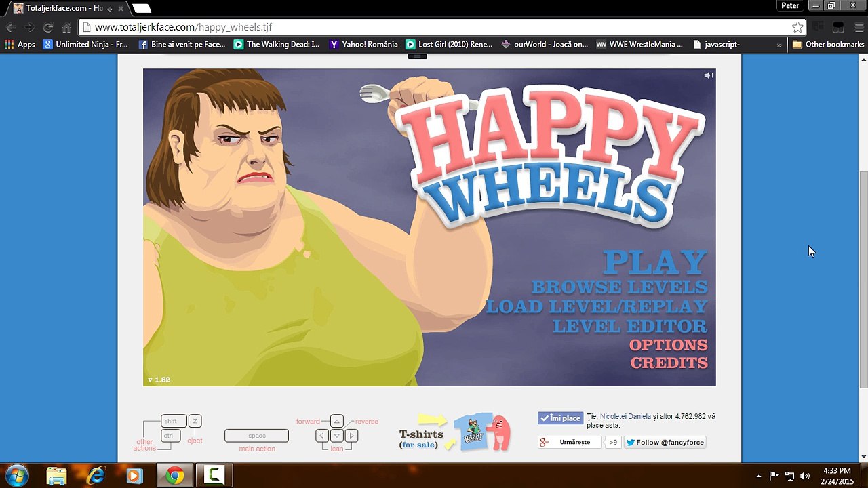Open the Apps bookmarks shortcut
Screen dimensions: 868x488
click(x=20, y=45)
